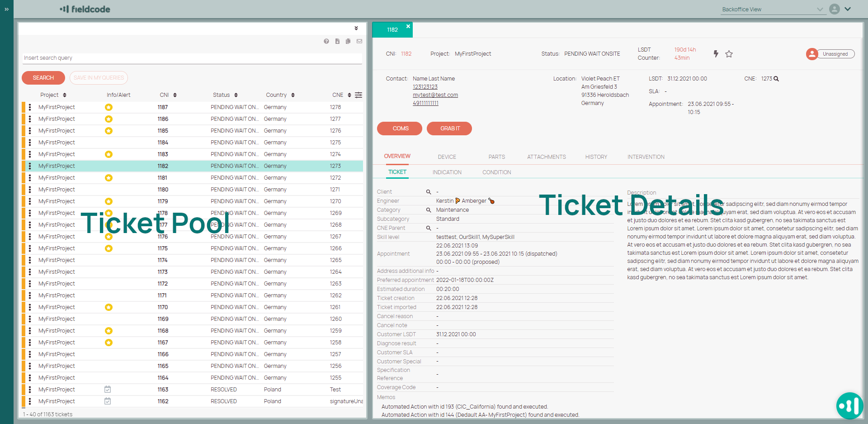Click the lightning bolt icon near the LSDT counter
The image size is (868, 424).
[716, 54]
